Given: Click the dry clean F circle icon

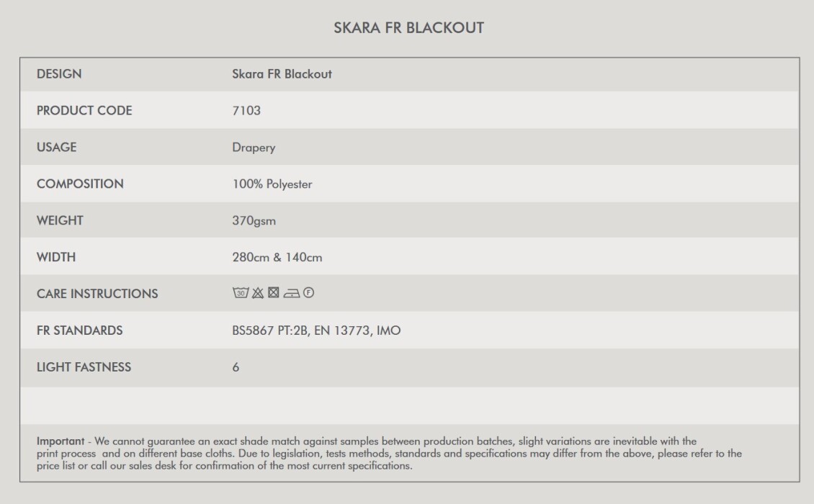Looking at the screenshot, I should point(308,293).
